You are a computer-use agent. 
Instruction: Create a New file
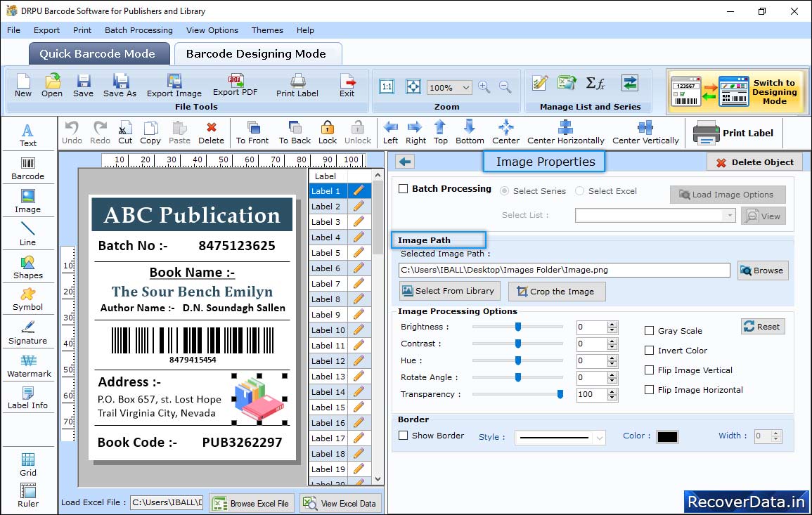pyautogui.click(x=23, y=86)
